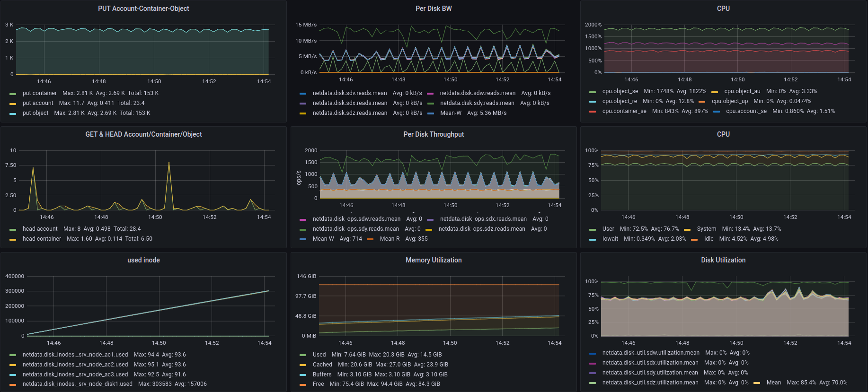Screen dimensions: 868x392
Task: Open the Disk Utilization panel header
Action: (x=723, y=260)
